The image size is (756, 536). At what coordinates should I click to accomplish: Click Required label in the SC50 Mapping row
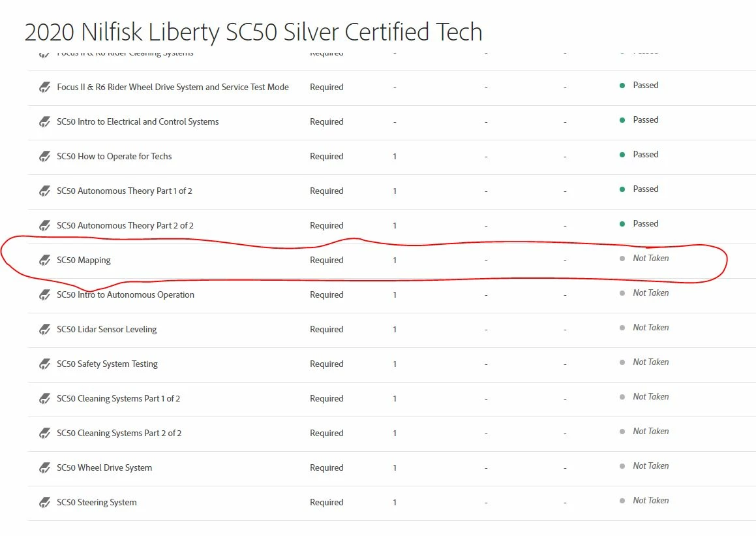click(x=326, y=260)
